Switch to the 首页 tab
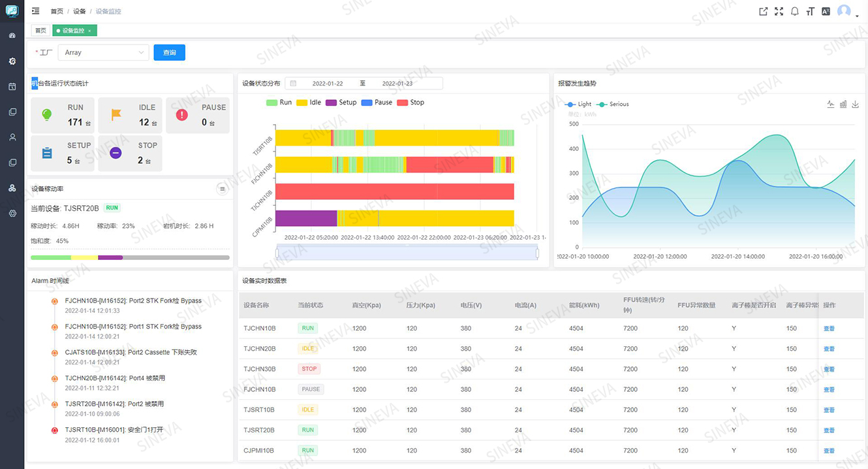This screenshot has height=469, width=868. click(40, 31)
